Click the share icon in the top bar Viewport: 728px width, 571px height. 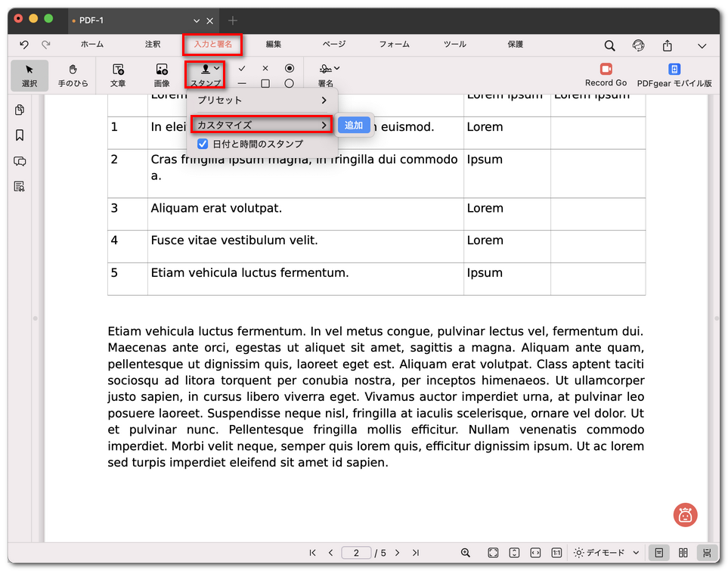668,45
